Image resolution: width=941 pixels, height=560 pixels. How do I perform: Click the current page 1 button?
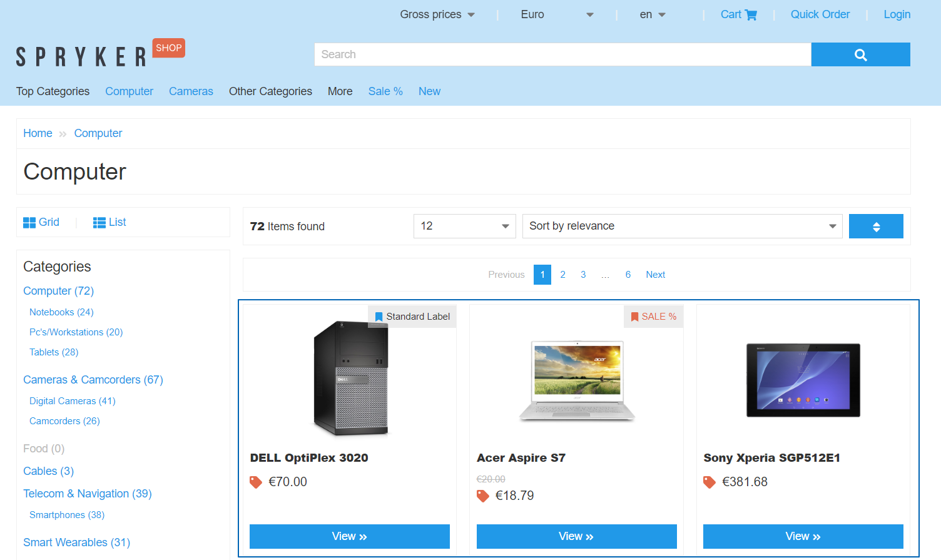click(x=542, y=275)
